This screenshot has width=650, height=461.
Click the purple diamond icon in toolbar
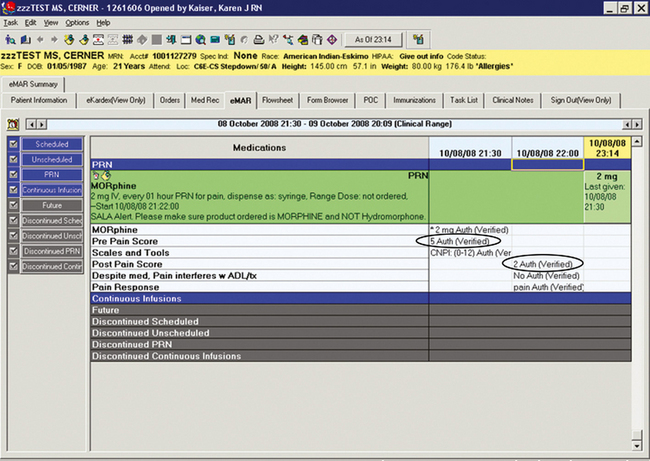pos(332,40)
